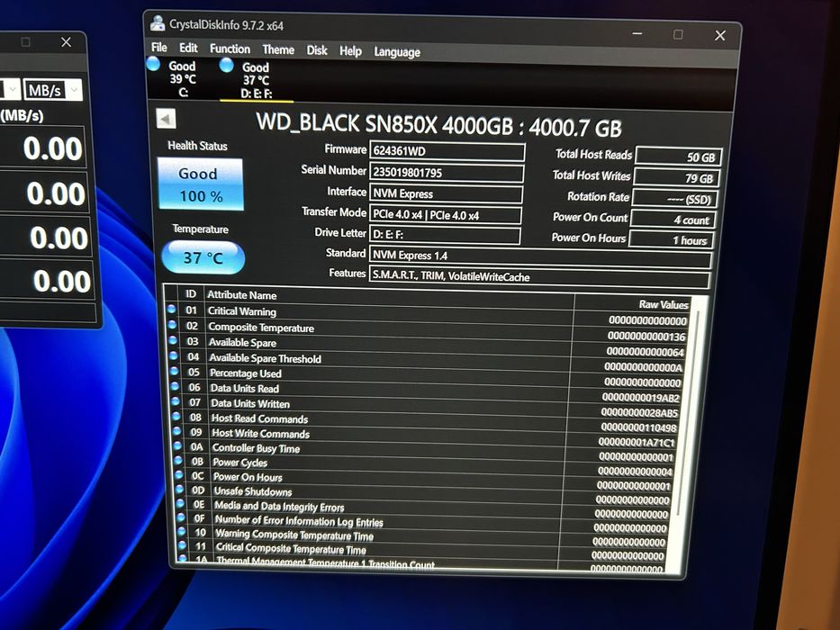Open the Edit menu
Image resolution: width=840 pixels, height=630 pixels.
tap(188, 48)
